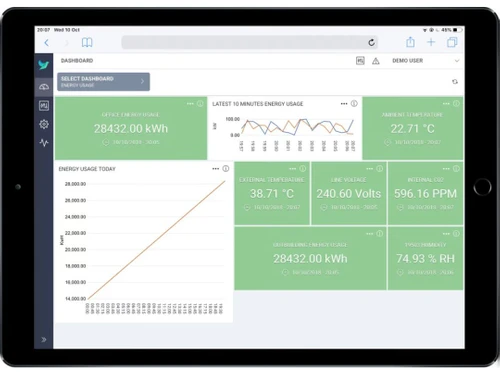This screenshot has width=500, height=375.
Task: Click the 28432.00 kWh office value
Action: 131,129
